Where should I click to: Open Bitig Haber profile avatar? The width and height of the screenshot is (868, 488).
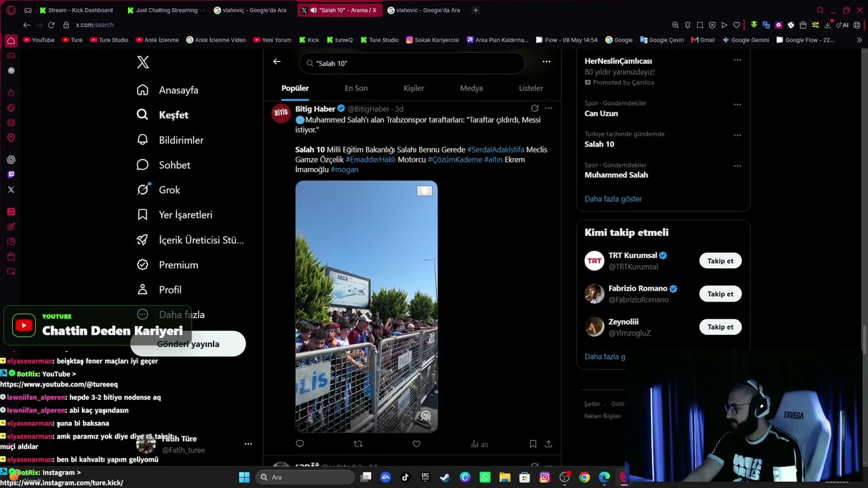click(281, 113)
